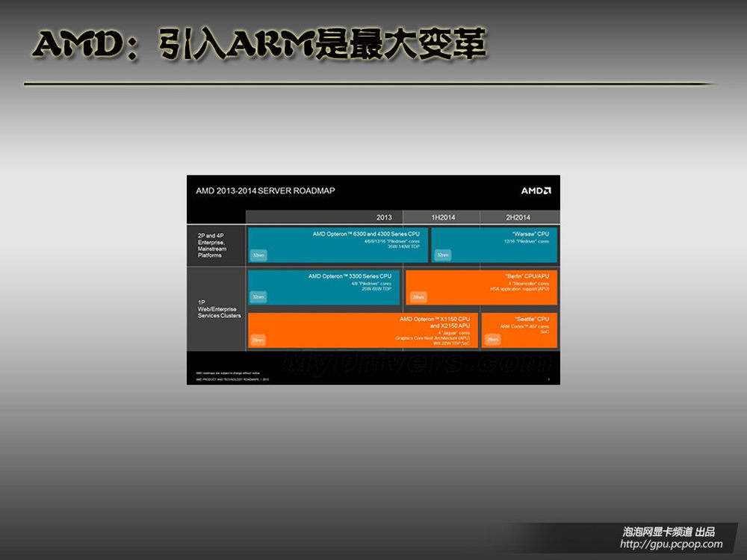
Task: Select the "25W-65W TDP" line
Action: pos(376,289)
